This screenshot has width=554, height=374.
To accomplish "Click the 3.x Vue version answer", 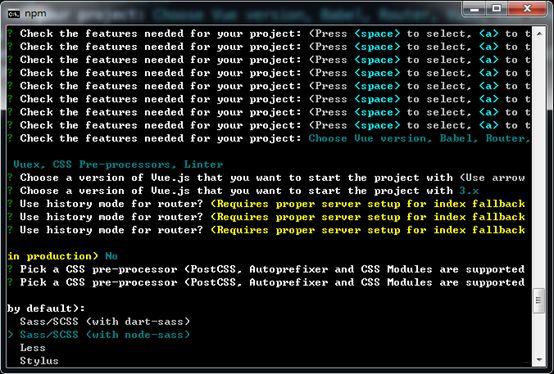I will [469, 191].
